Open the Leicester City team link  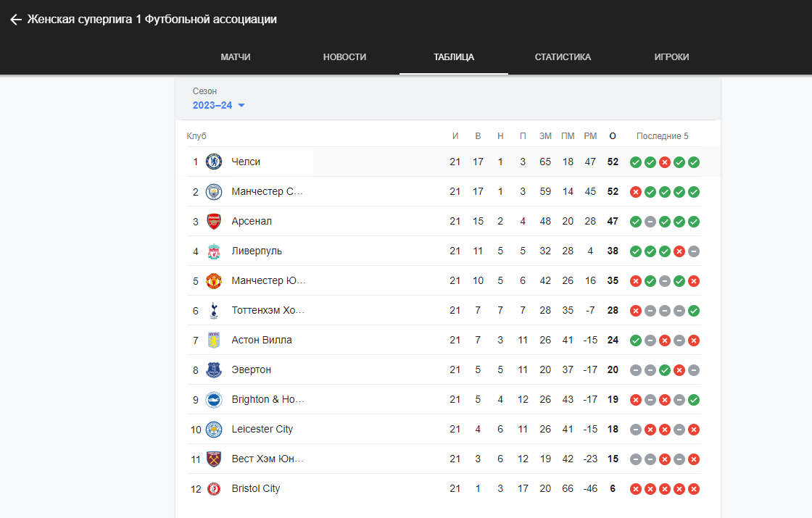tap(262, 429)
